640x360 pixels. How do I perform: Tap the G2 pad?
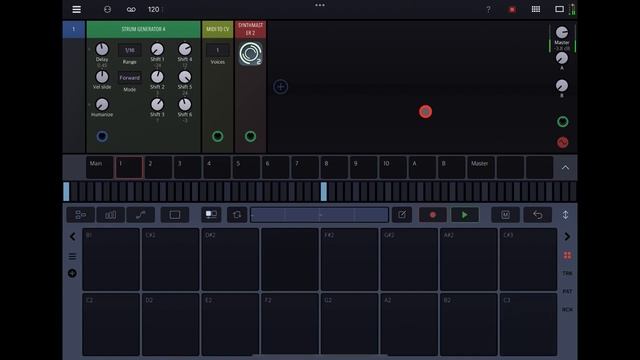pyautogui.click(x=349, y=324)
